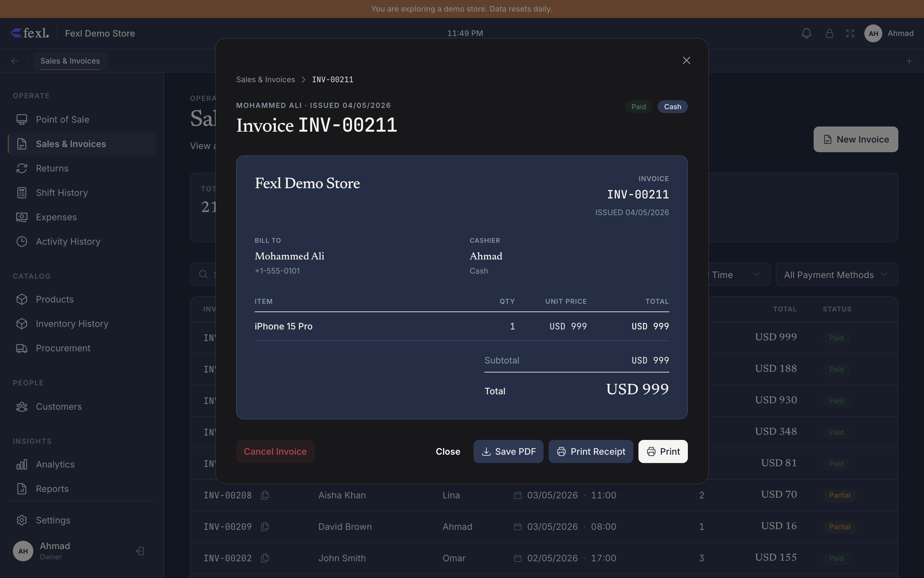Viewport: 924px width, 578px height.
Task: Copy invoice number INV-00209 icon
Action: [265, 527]
